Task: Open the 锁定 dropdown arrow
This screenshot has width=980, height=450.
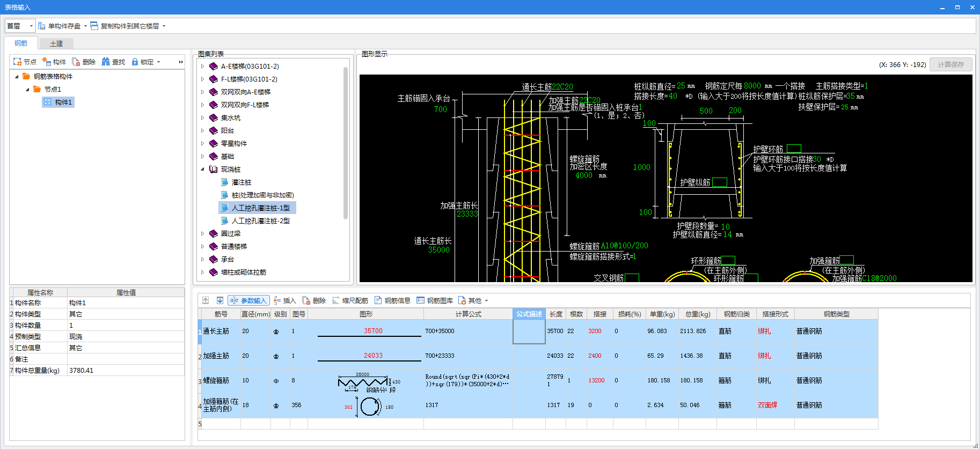Action: coord(158,62)
